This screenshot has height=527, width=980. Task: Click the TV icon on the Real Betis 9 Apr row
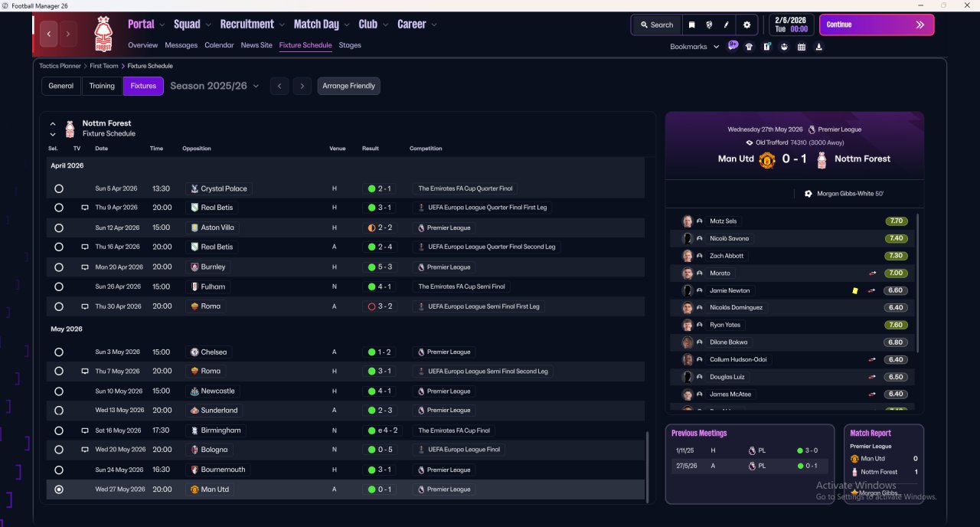pos(85,208)
